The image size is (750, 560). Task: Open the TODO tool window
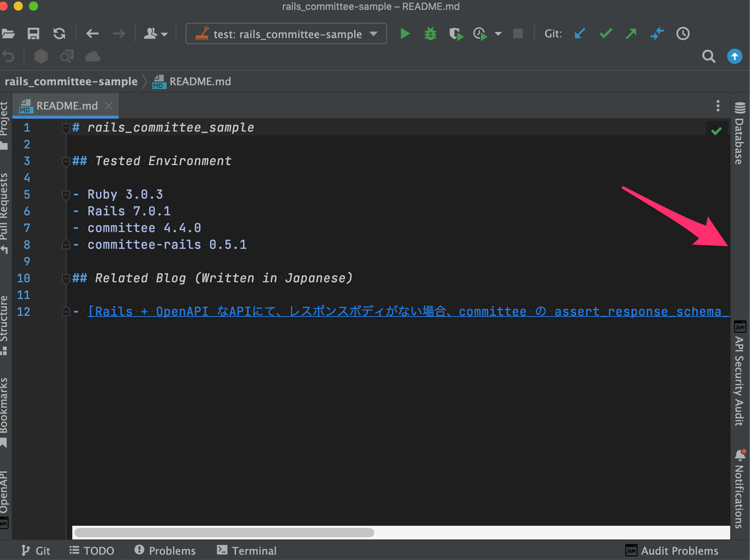point(92,551)
